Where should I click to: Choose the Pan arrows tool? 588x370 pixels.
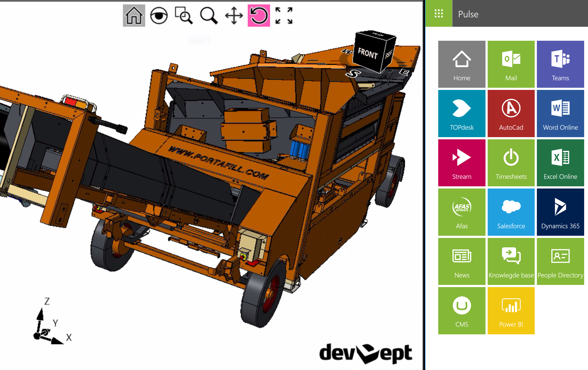[234, 15]
